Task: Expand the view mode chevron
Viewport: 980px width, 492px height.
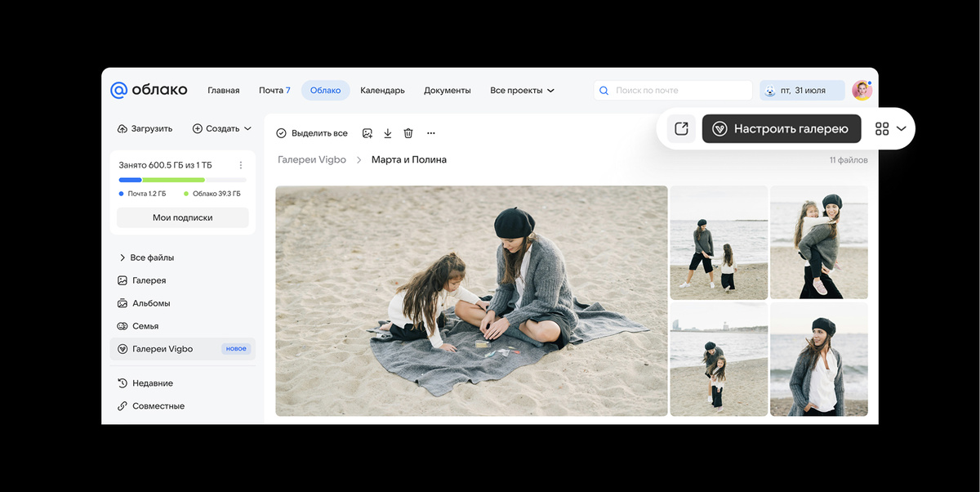Action: click(x=902, y=129)
